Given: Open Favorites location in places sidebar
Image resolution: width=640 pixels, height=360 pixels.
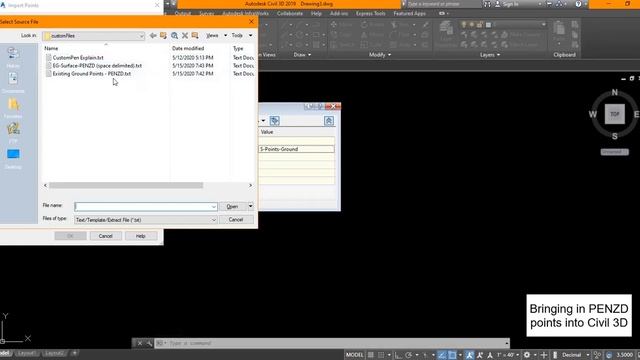Looking at the screenshot, I should 13,108.
